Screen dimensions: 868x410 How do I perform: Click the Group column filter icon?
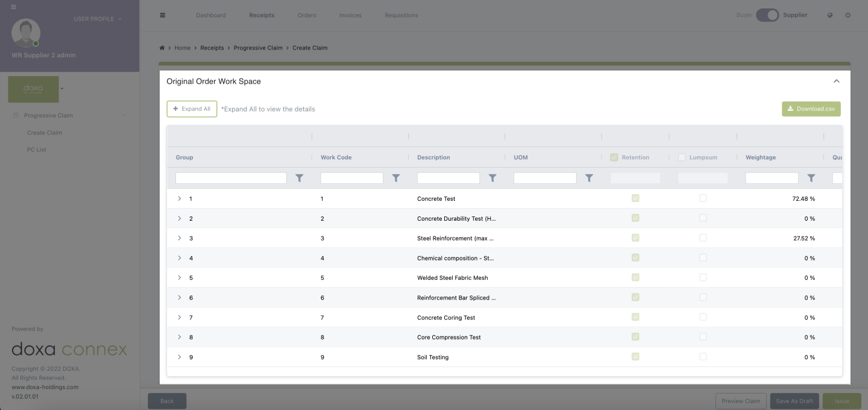point(299,178)
